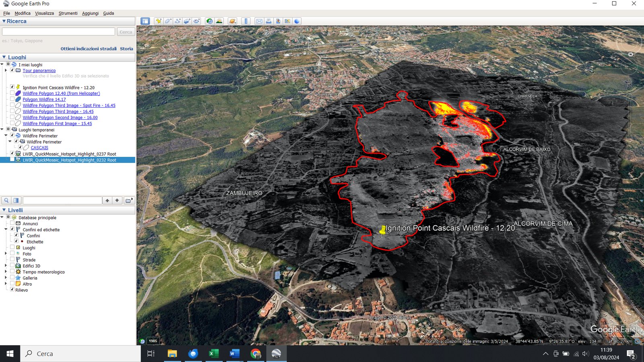Uncheck the CASCAIS perimeter checkbox

coord(20,147)
